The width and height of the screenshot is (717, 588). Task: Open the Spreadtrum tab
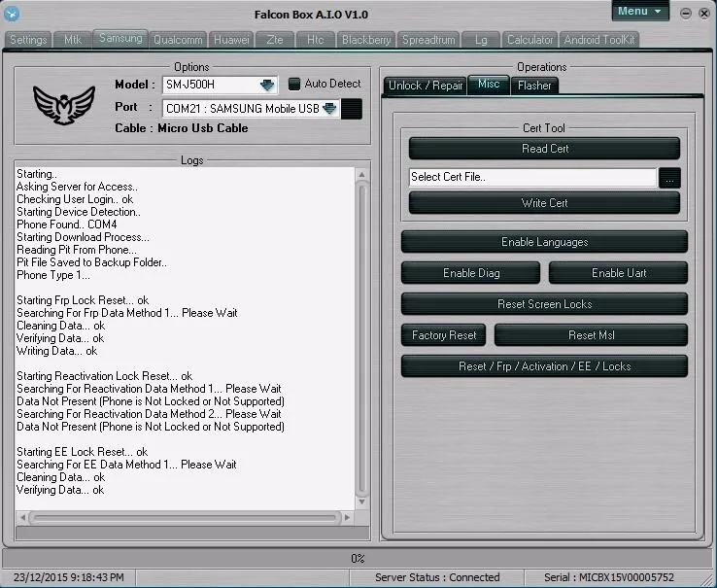428,40
